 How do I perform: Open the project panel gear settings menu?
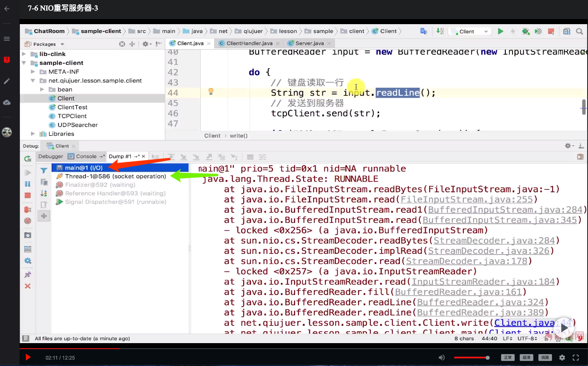click(146, 44)
